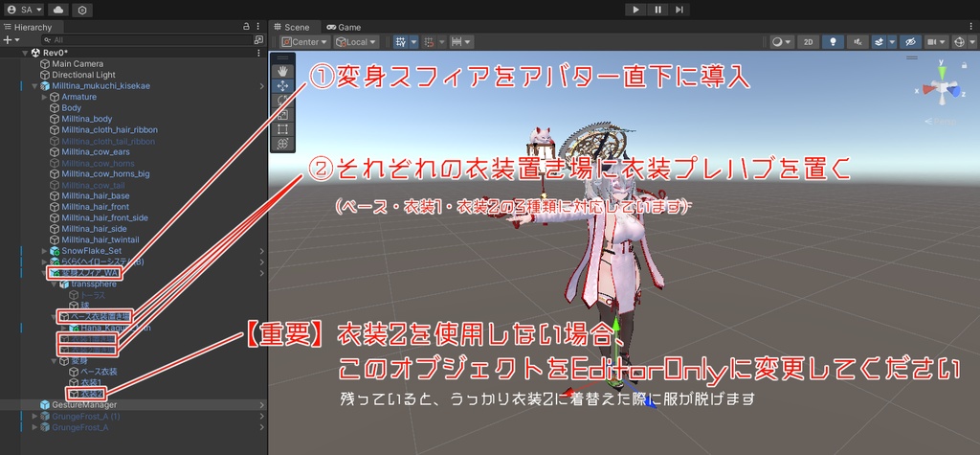This screenshot has height=455, width=980.
Task: Select the Rect transform tool
Action: 282,129
